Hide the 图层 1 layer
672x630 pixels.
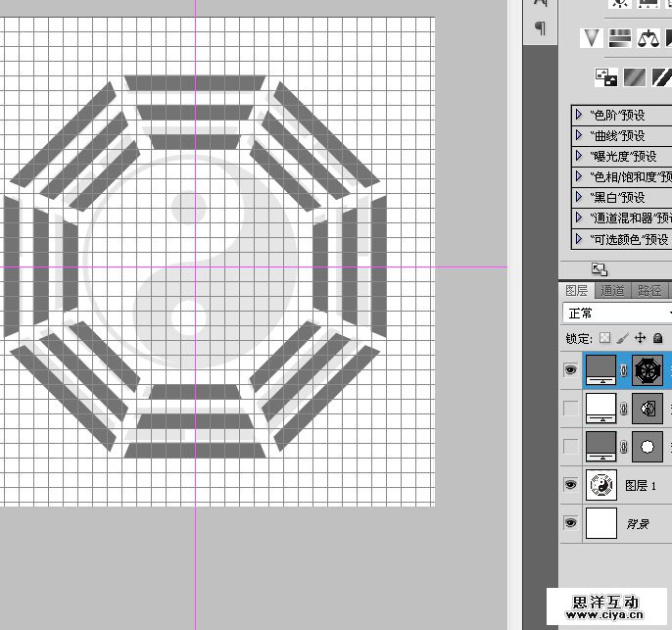pyautogui.click(x=570, y=484)
